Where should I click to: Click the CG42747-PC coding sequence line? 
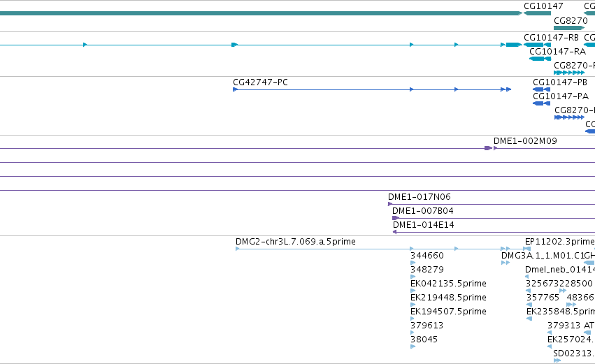click(372, 89)
